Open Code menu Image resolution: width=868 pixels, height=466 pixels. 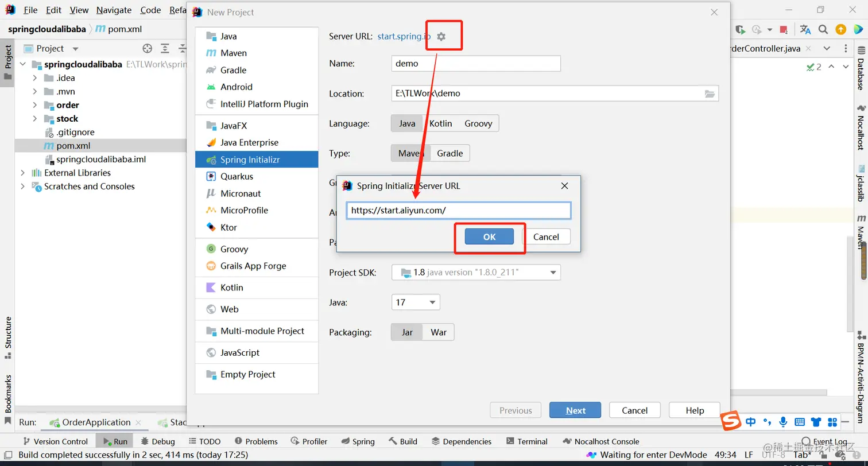[x=150, y=10]
